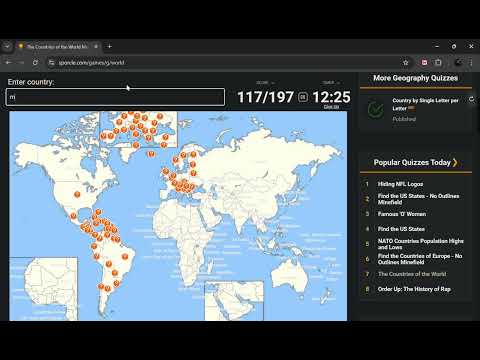480x360 pixels.
Task: Bookmark this page with the star icon
Action: coord(406,62)
